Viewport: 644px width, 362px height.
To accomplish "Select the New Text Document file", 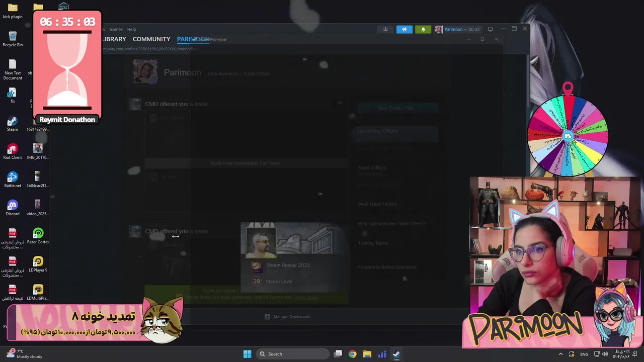I will point(13,70).
